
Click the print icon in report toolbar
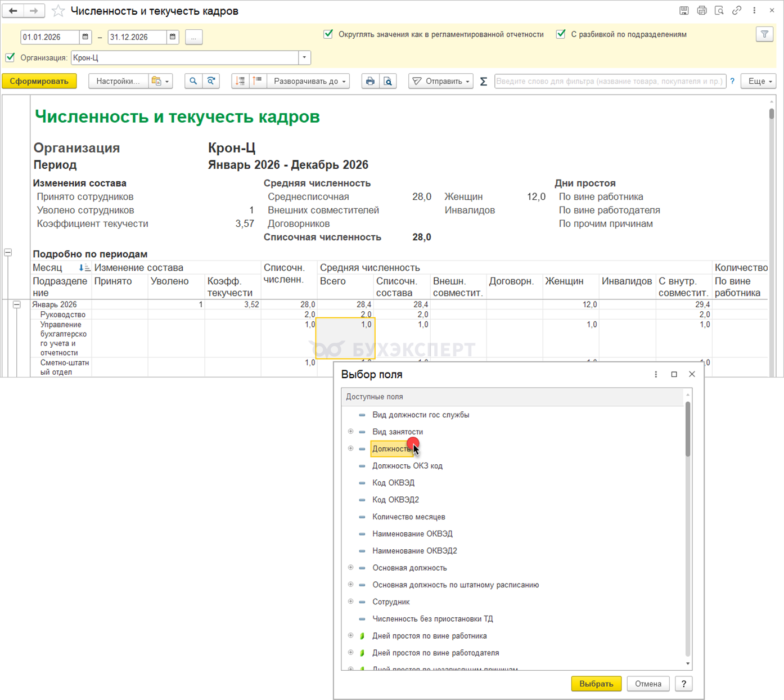370,81
